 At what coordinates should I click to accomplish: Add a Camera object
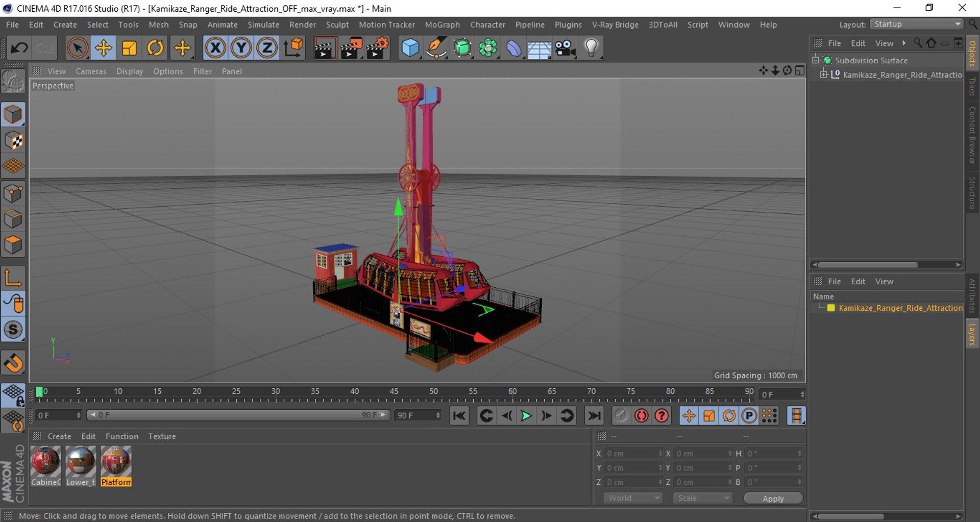point(566,48)
